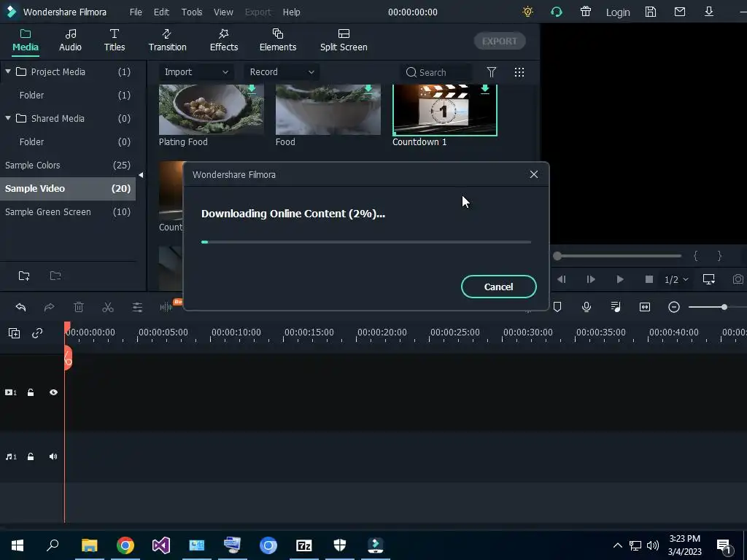Undo the last action
Screen dimensions: 747x560
(x=20, y=307)
